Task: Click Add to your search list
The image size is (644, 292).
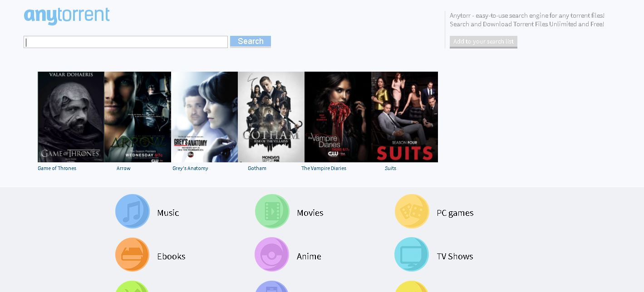Action: (483, 42)
